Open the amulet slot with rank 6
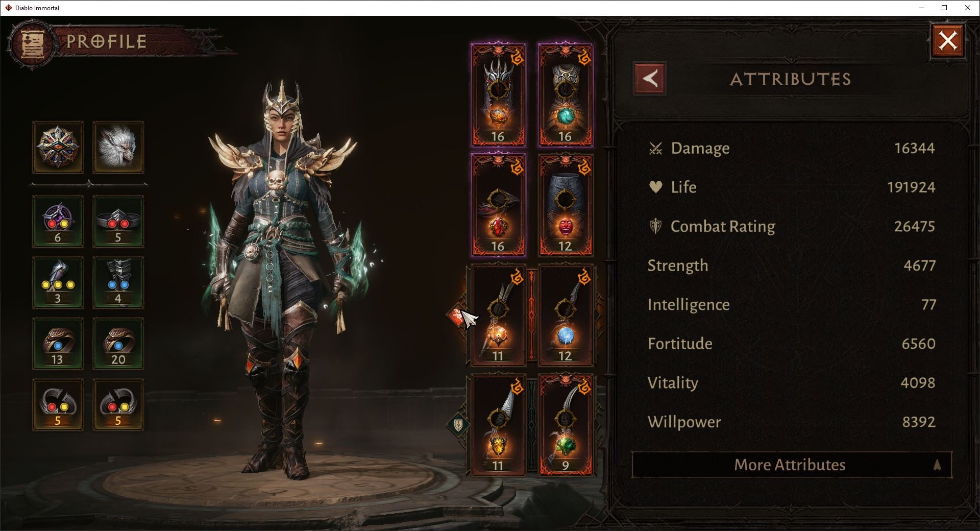 tap(58, 222)
